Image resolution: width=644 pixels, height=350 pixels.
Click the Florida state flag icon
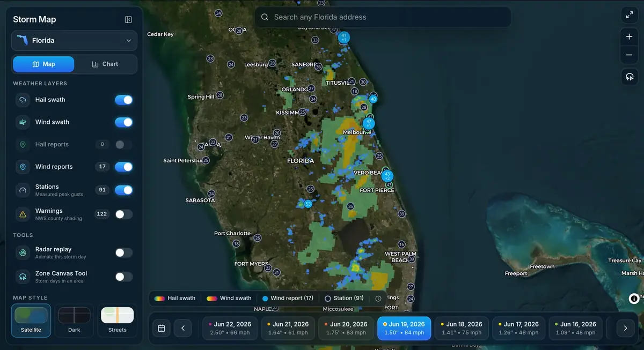tap(22, 41)
